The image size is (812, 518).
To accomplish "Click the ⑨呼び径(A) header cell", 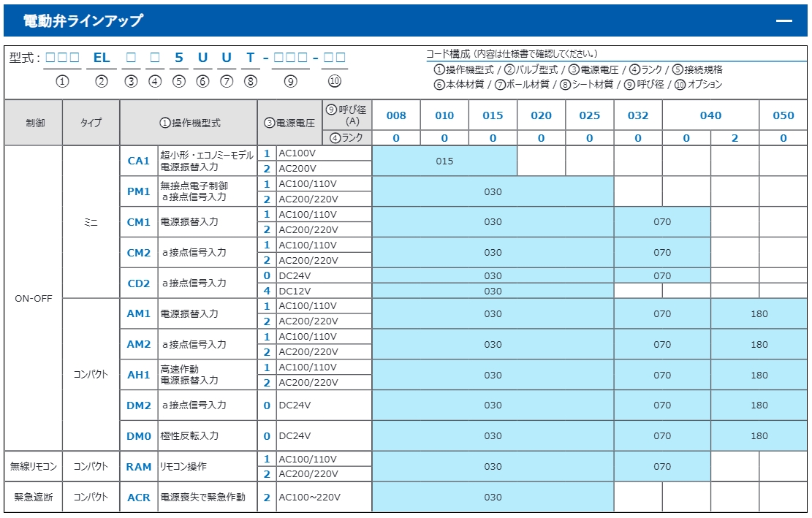I will tap(347, 115).
